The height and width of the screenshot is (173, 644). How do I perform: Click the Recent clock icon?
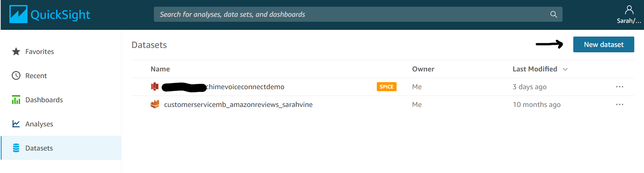tap(16, 75)
